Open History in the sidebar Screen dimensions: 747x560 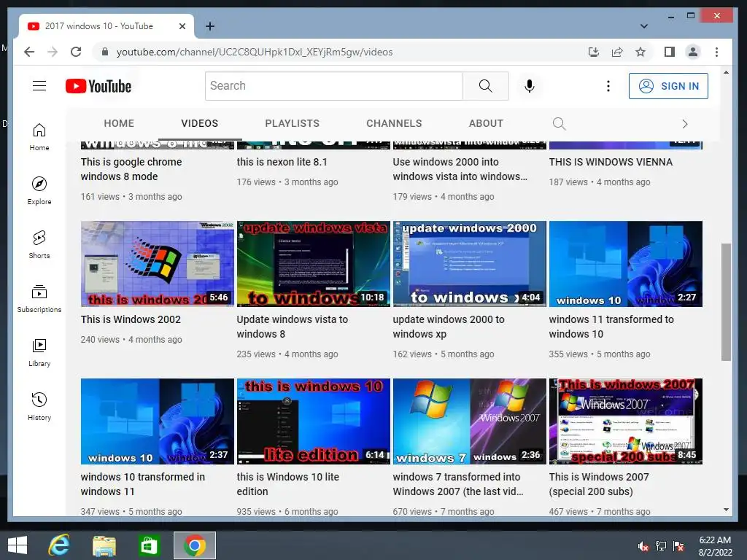point(39,406)
